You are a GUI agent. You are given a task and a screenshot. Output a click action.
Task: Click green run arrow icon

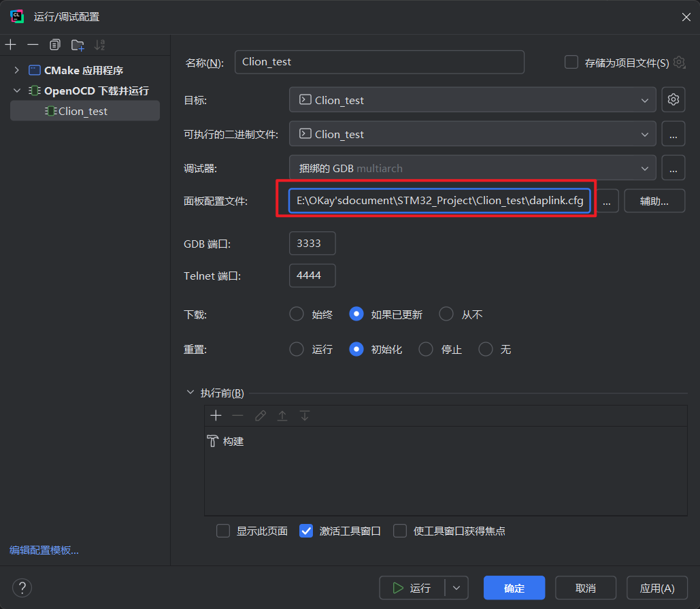coord(398,588)
